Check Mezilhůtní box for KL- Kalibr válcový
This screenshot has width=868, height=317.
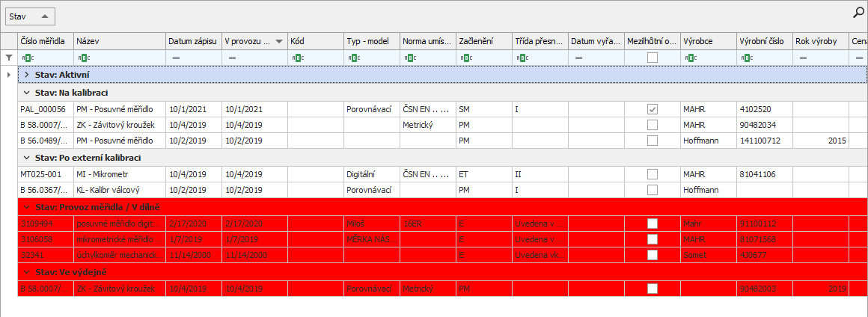coord(652,190)
